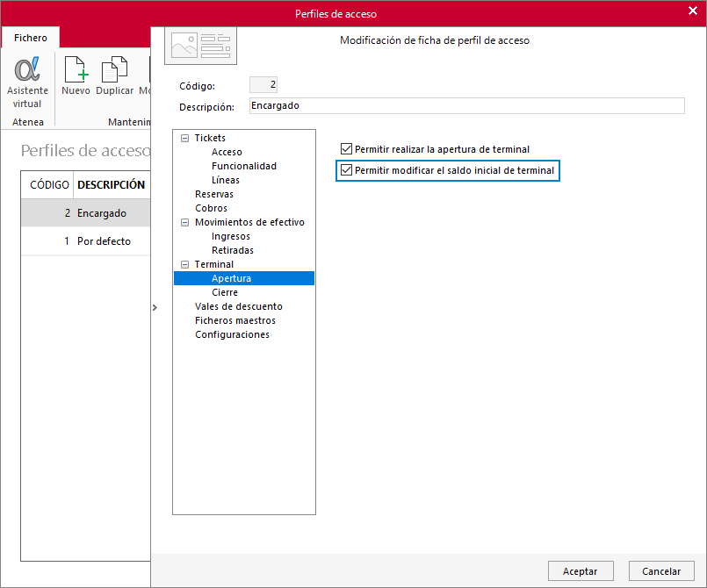Toggle Permitir realizar la apertura de terminal
This screenshot has height=588, width=707.
tap(346, 149)
